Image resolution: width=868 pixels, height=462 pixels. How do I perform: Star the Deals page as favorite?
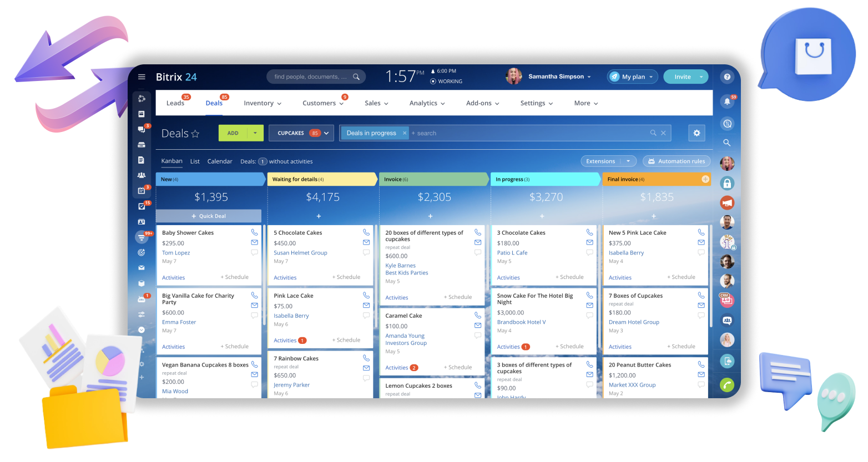(x=195, y=134)
